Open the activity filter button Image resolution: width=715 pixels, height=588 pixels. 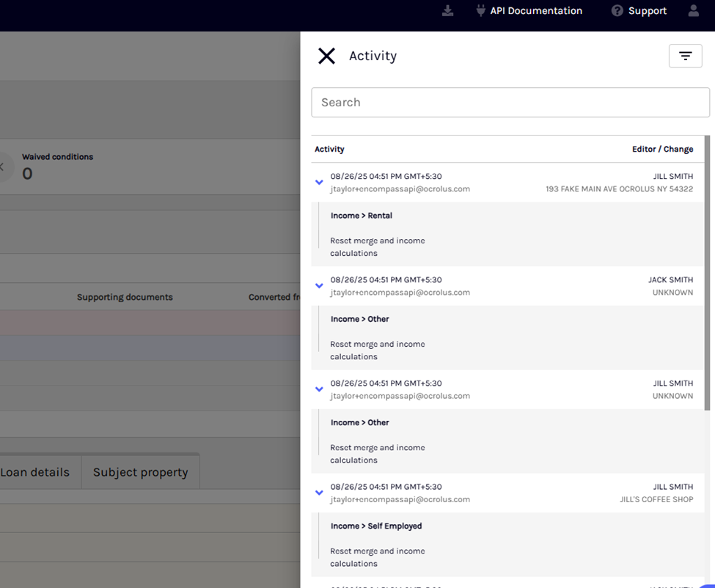[x=686, y=56]
